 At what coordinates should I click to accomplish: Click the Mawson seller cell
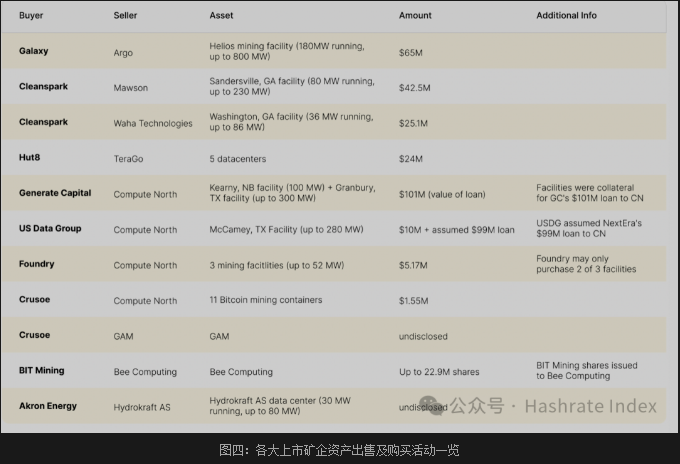tap(131, 88)
